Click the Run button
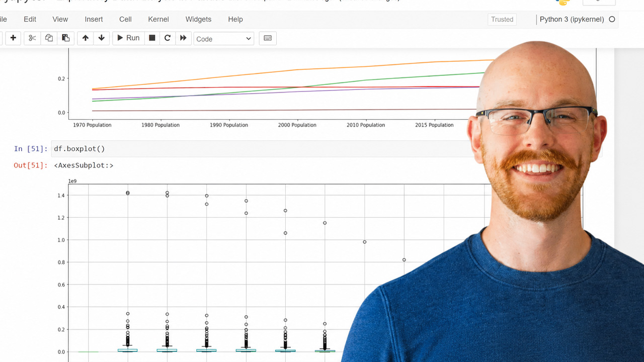 128,38
